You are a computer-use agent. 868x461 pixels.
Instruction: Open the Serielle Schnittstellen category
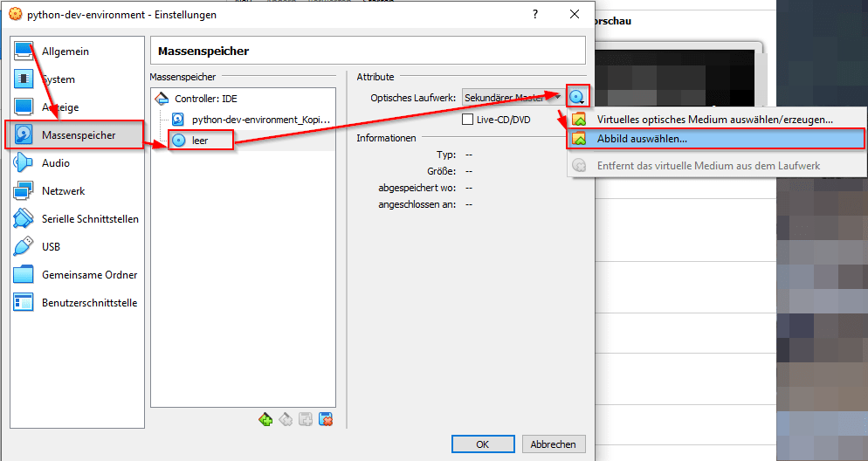coord(78,219)
